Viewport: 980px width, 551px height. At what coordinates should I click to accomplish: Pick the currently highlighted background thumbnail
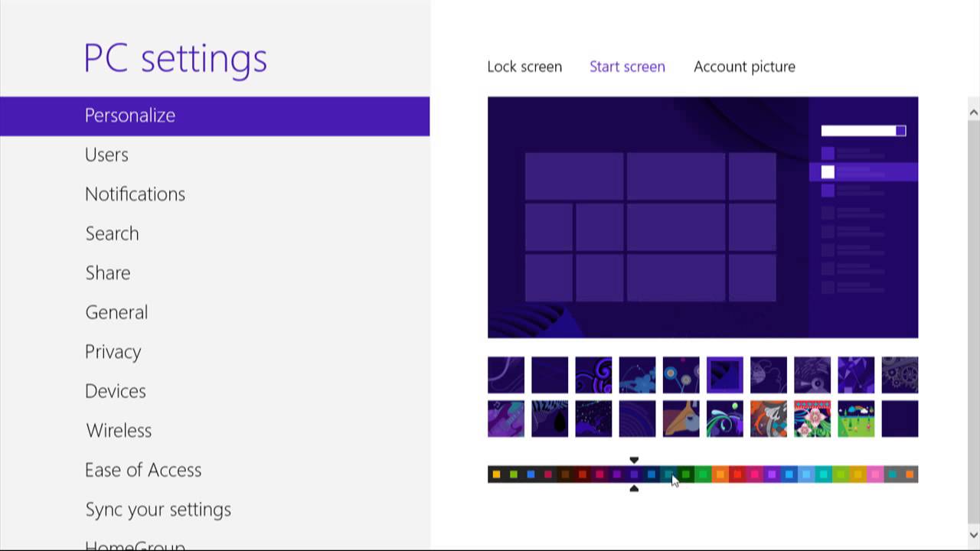(725, 375)
